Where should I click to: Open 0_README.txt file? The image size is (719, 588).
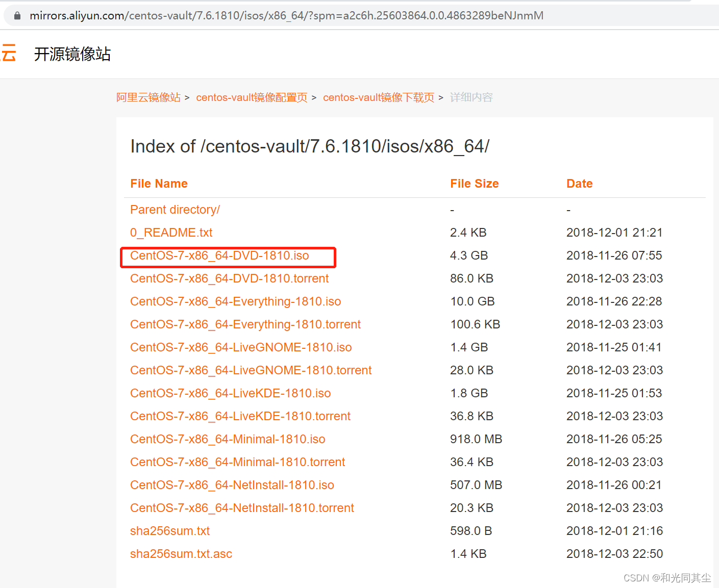pos(171,233)
